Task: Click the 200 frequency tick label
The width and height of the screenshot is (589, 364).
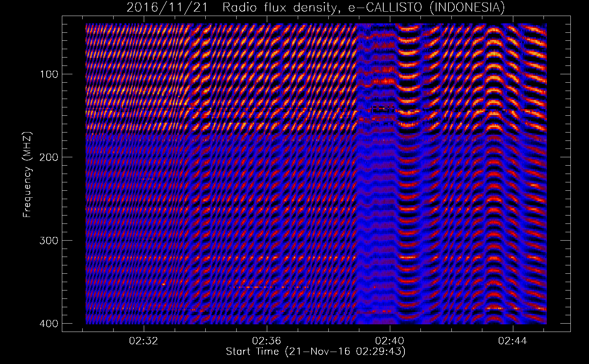Action: (48, 157)
